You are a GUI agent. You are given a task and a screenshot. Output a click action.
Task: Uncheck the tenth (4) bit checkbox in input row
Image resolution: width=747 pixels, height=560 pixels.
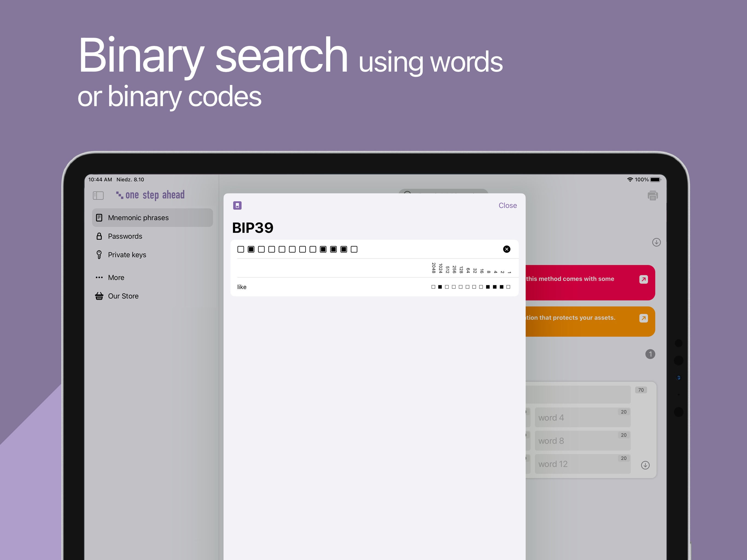333,249
